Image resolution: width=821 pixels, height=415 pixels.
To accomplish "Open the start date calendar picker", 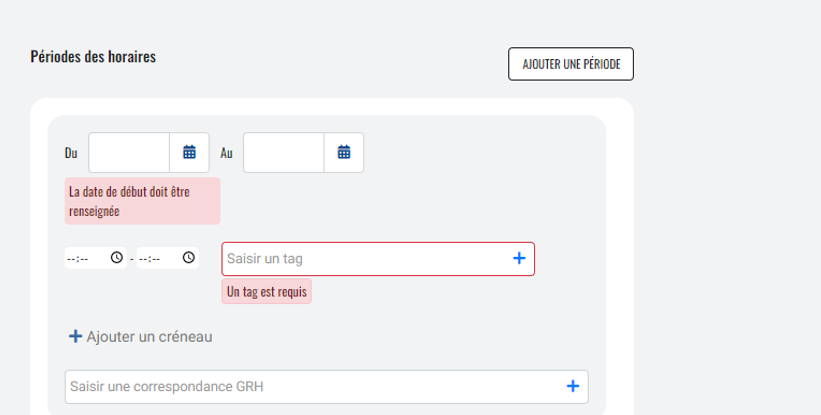I will 189,153.
